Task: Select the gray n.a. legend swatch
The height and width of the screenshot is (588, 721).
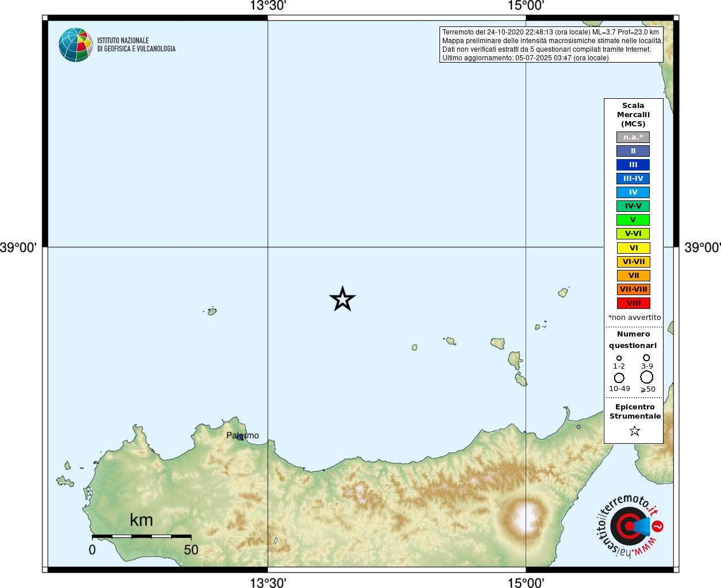Action: coord(633,137)
